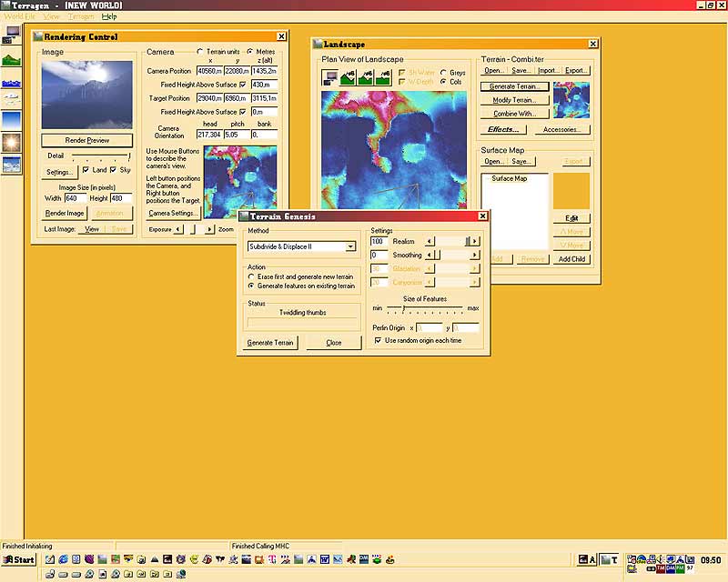Disable Use random origin each time
The image size is (728, 582).
(x=379, y=340)
